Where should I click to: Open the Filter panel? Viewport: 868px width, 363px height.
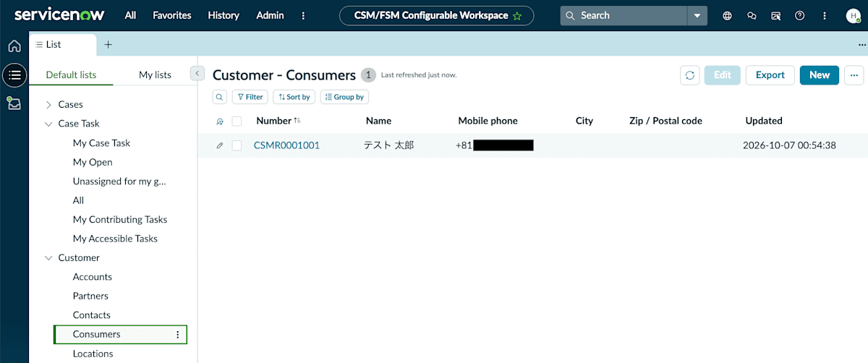coord(250,97)
